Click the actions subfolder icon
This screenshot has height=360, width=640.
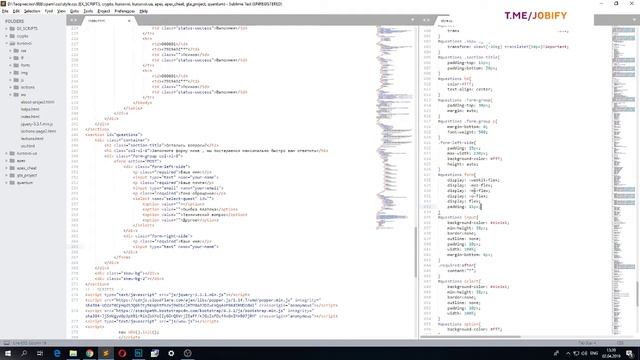16,87
